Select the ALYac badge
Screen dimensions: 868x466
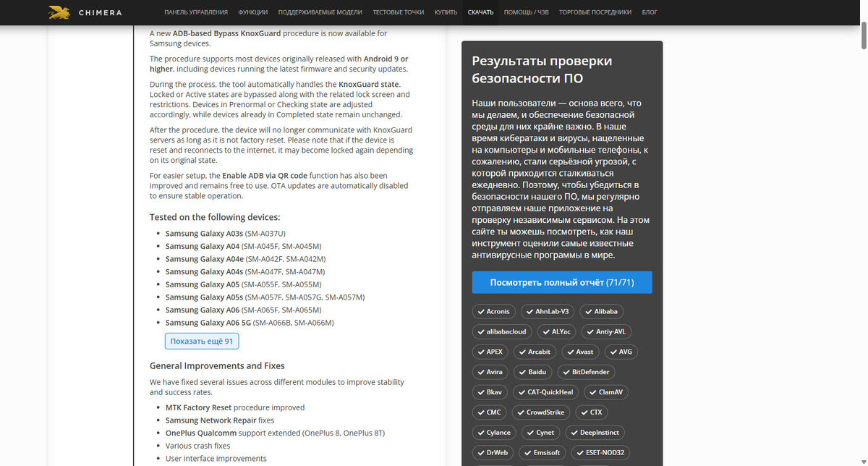point(557,331)
